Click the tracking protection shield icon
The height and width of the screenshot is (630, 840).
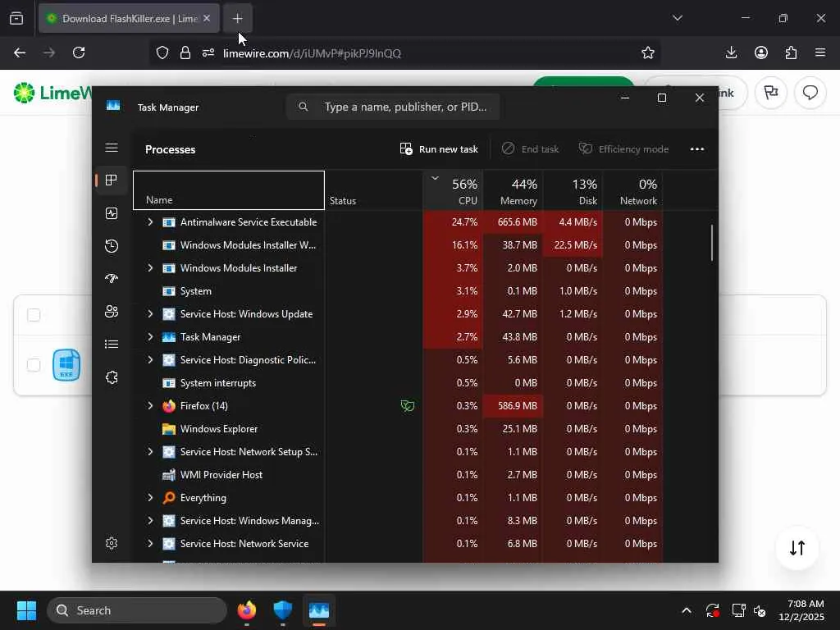(162, 52)
